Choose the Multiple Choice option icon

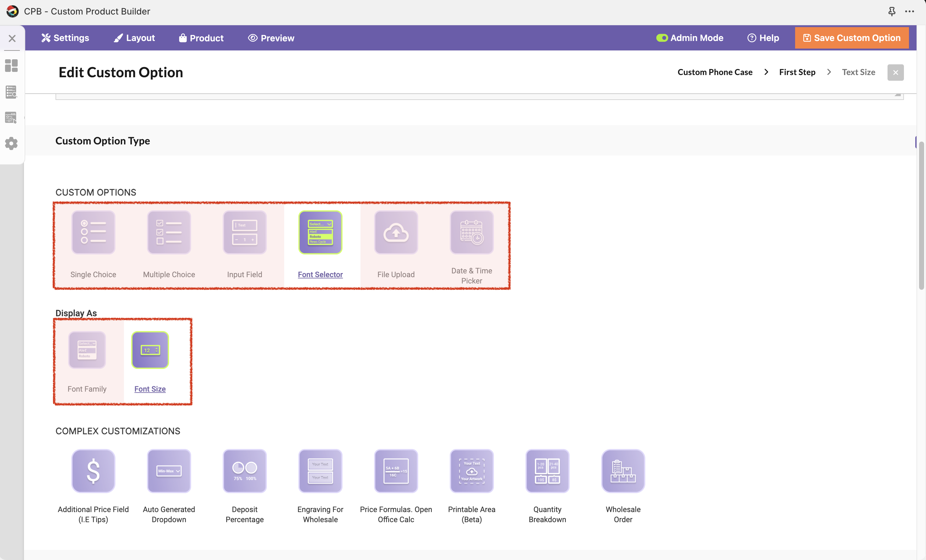(x=169, y=232)
